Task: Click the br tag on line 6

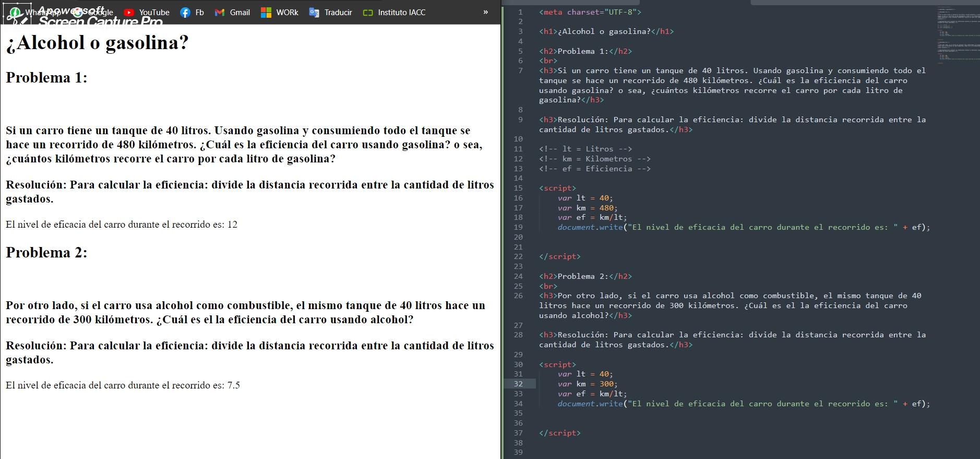Action: (548, 61)
